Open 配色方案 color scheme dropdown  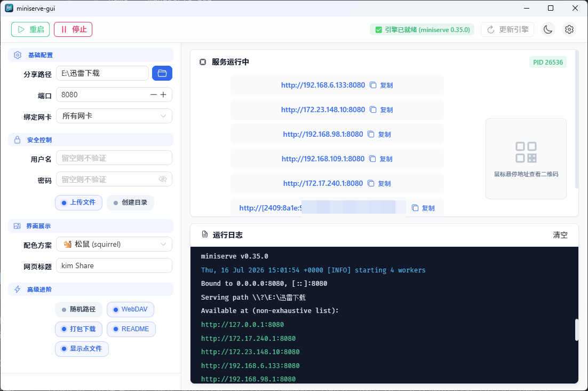114,244
